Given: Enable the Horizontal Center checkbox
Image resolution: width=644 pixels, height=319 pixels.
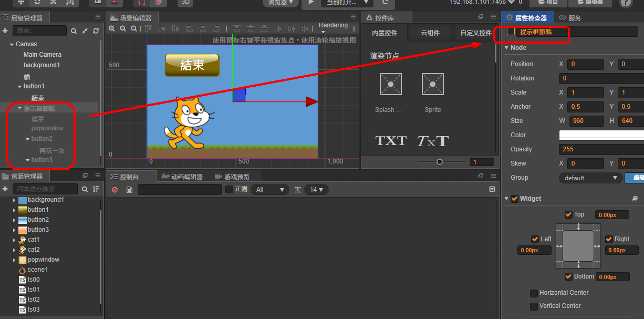Looking at the screenshot, I should click(534, 293).
